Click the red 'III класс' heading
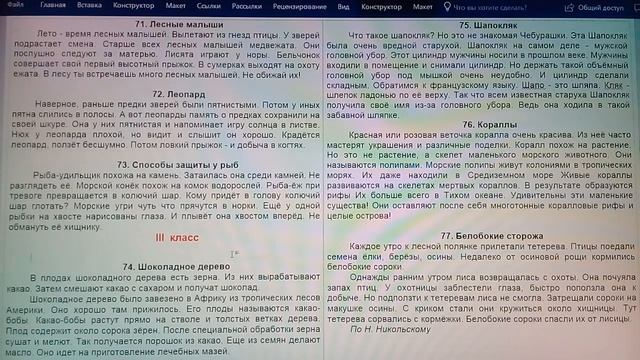The height and width of the screenshot is (360, 640). click(x=177, y=238)
